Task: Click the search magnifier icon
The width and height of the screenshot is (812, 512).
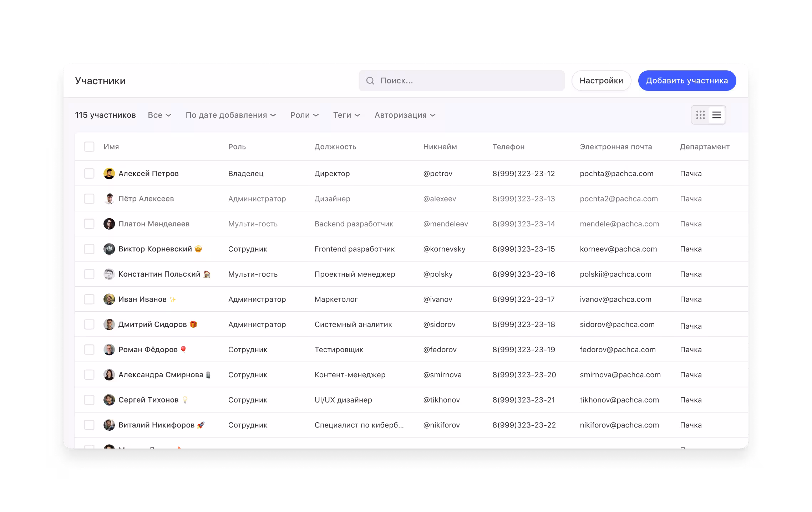Action: pos(370,81)
